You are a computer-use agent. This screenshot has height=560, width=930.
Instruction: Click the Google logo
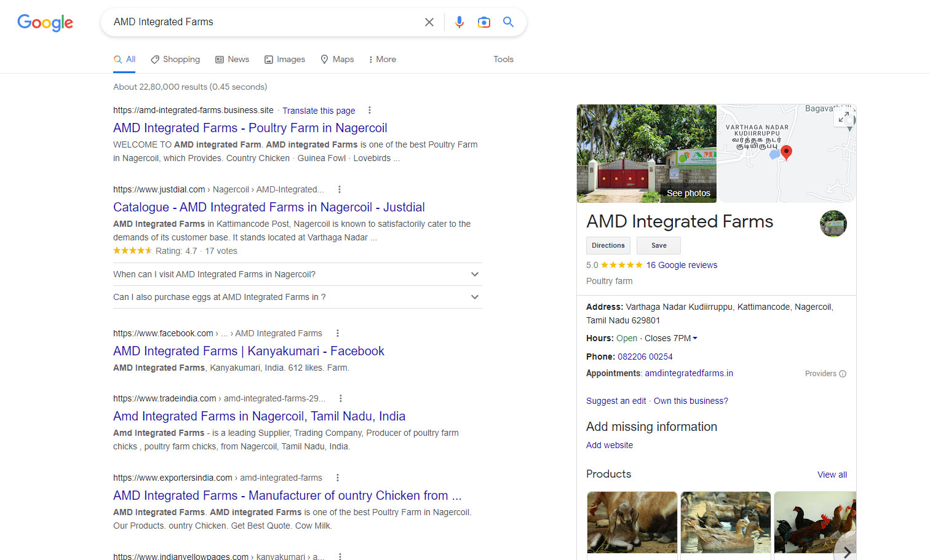pos(45,23)
